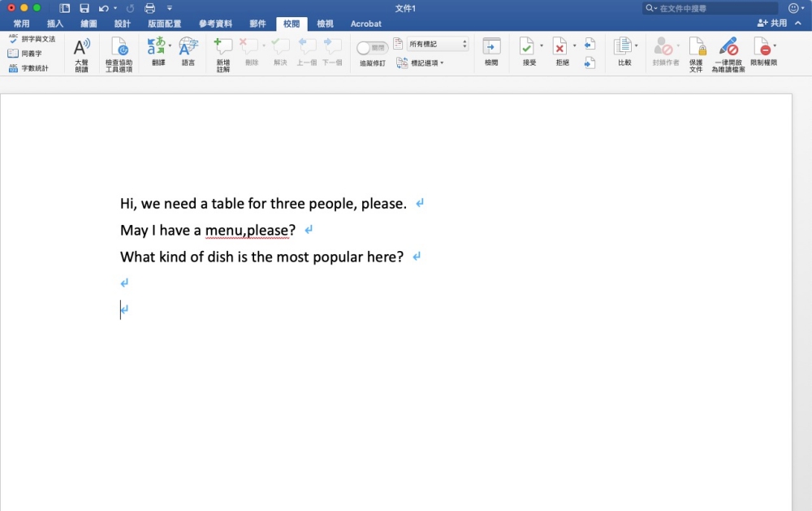Click Spelling & Grammar (拼字與文法) button
Screen dimensions: 812x511
coord(32,39)
